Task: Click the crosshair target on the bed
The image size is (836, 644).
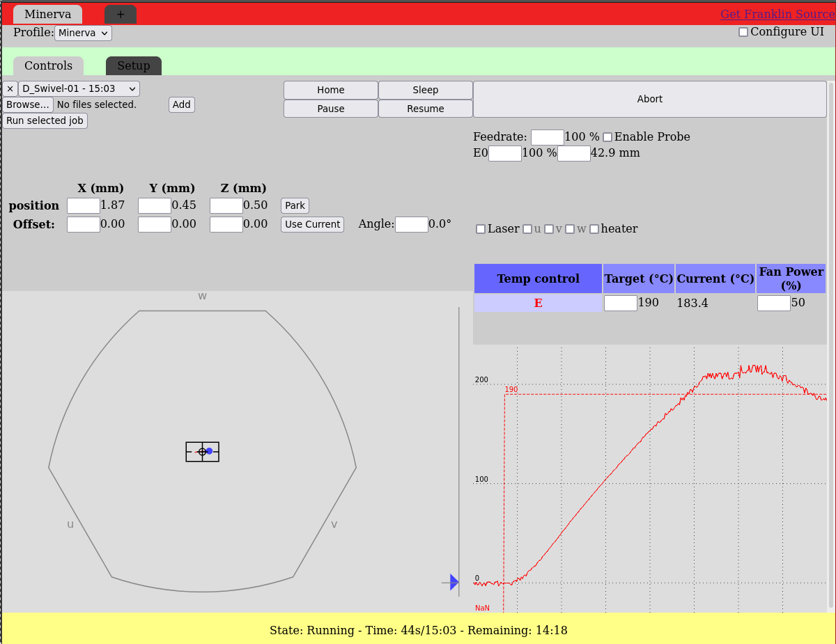Action: pyautogui.click(x=202, y=452)
